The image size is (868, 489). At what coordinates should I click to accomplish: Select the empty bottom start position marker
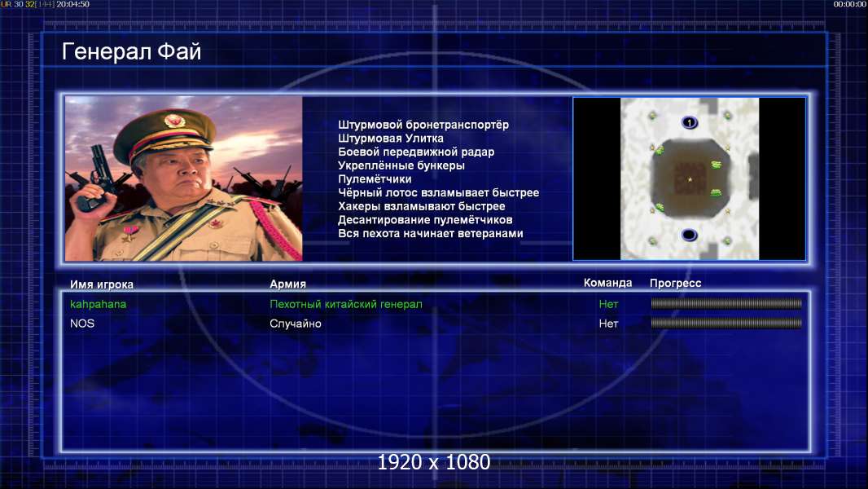tap(689, 235)
